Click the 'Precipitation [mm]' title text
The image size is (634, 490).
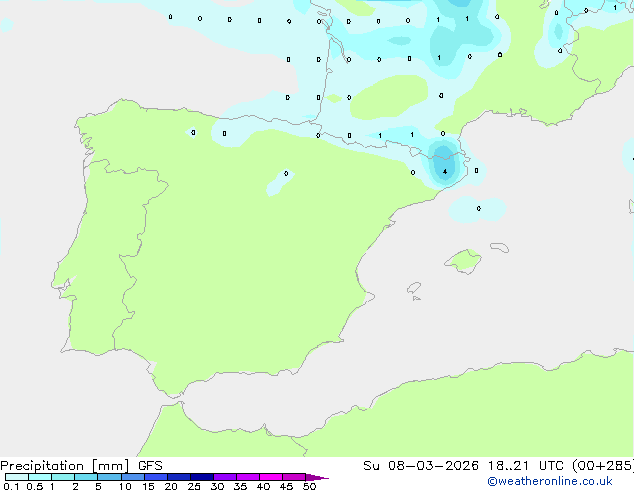(x=64, y=466)
